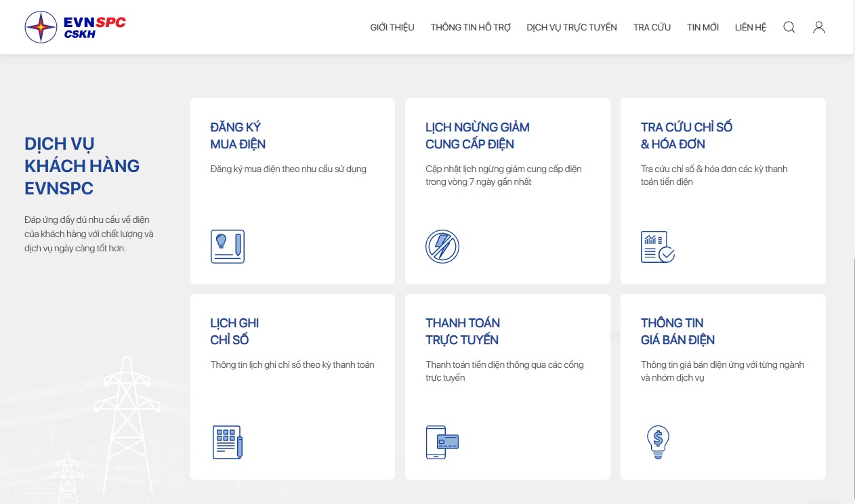Click text 'Đáp ứng đầy đủ nhu cầu về điện'
This screenshot has height=504, width=855.
[87, 220]
